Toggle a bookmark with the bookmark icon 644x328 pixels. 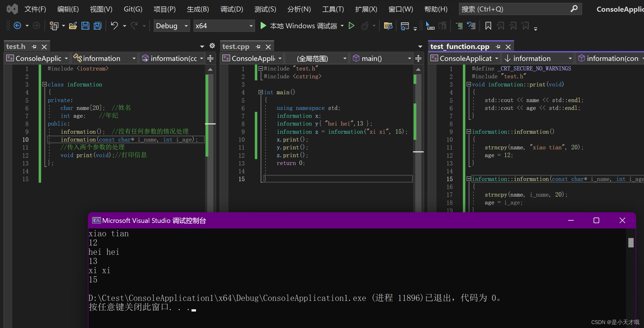488,26
